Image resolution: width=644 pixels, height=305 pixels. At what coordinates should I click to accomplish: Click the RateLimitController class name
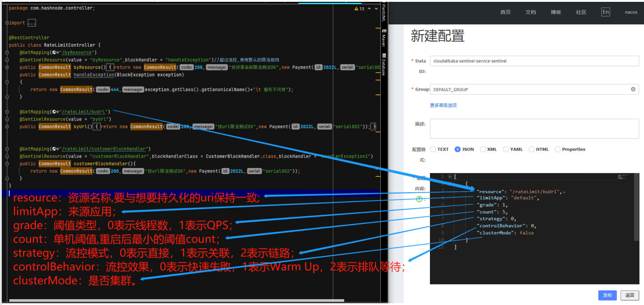69,45
